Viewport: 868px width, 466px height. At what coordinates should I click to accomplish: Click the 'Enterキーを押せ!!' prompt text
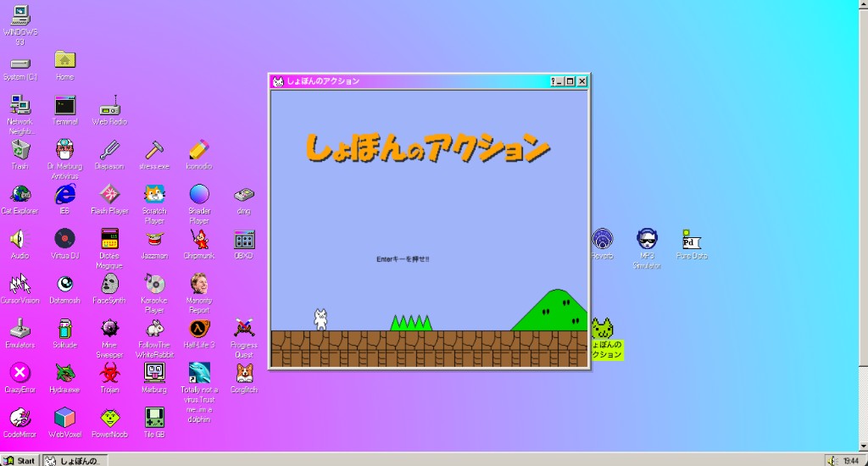point(403,259)
